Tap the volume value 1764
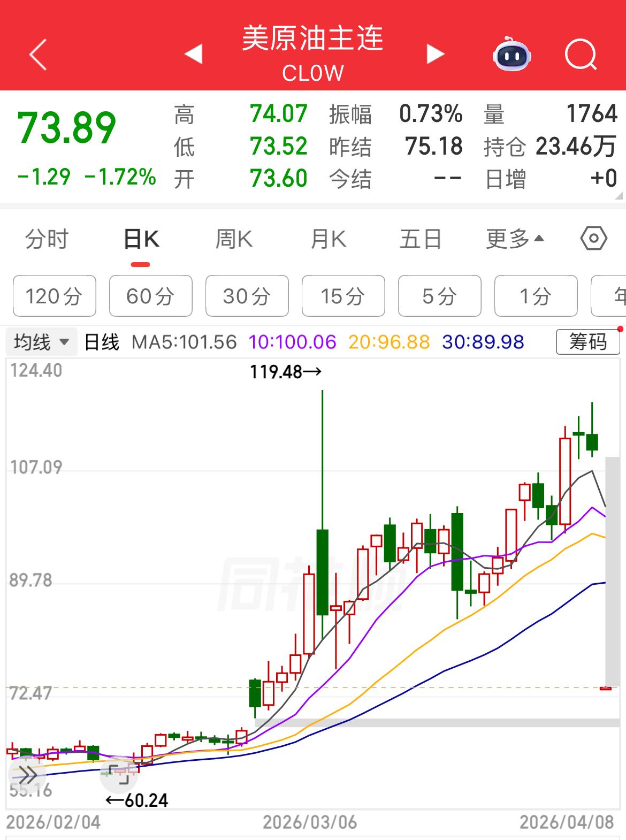 point(592,114)
